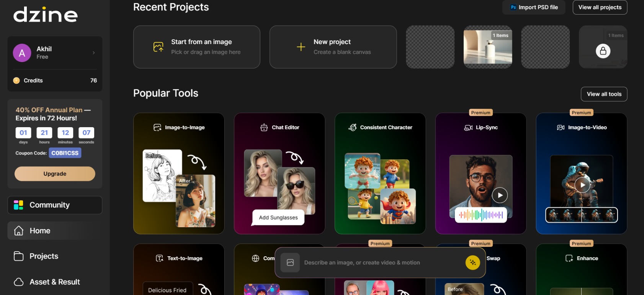Click the plus icon for New project
Viewport: 644px width, 295px height.
301,47
